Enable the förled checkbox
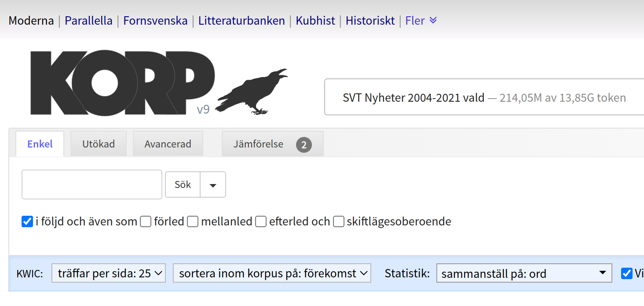Image resolution: width=644 pixels, height=306 pixels. tap(146, 222)
